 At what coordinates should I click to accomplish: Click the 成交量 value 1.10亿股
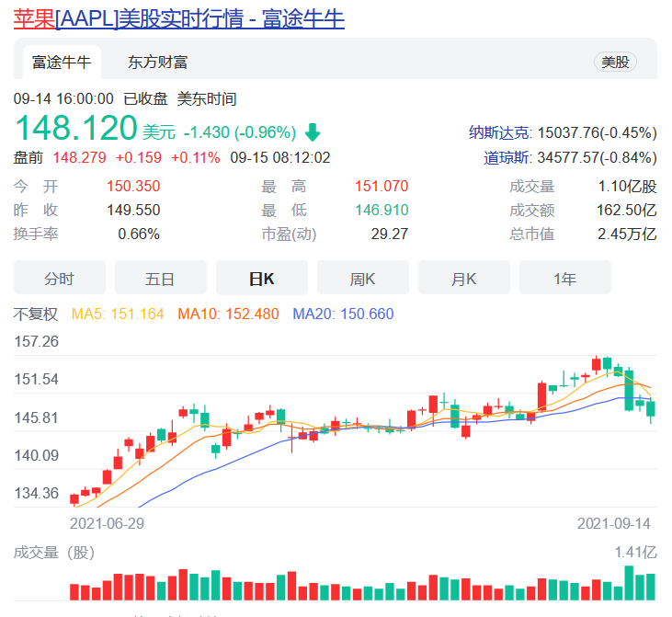627,186
